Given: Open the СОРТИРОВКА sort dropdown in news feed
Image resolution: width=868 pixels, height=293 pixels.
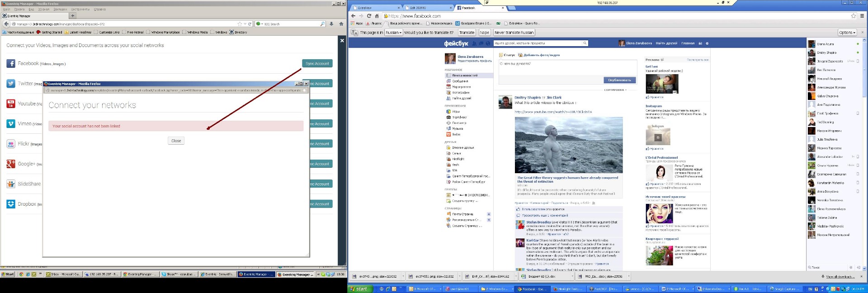Looking at the screenshot, I should (616, 90).
